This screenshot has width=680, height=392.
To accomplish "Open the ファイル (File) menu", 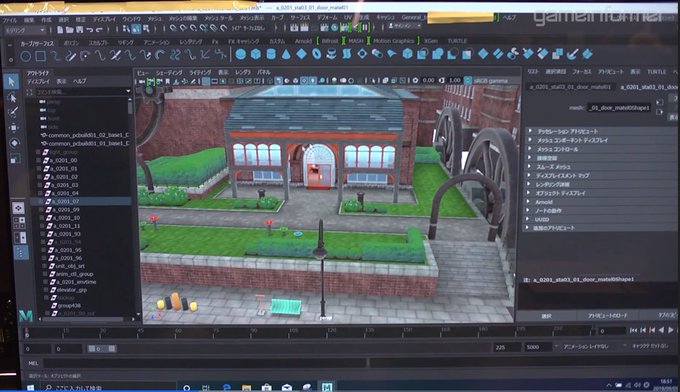I will coord(10,20).
